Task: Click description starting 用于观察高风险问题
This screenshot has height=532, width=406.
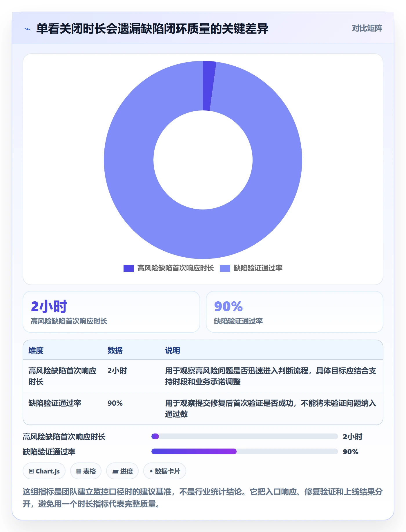Action: [x=271, y=376]
